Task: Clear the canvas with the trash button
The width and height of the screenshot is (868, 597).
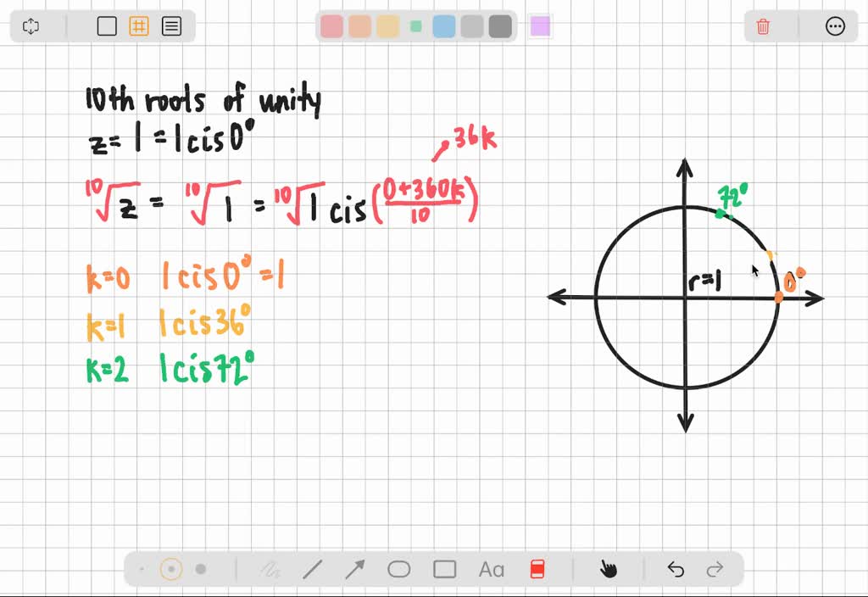Action: point(762,26)
